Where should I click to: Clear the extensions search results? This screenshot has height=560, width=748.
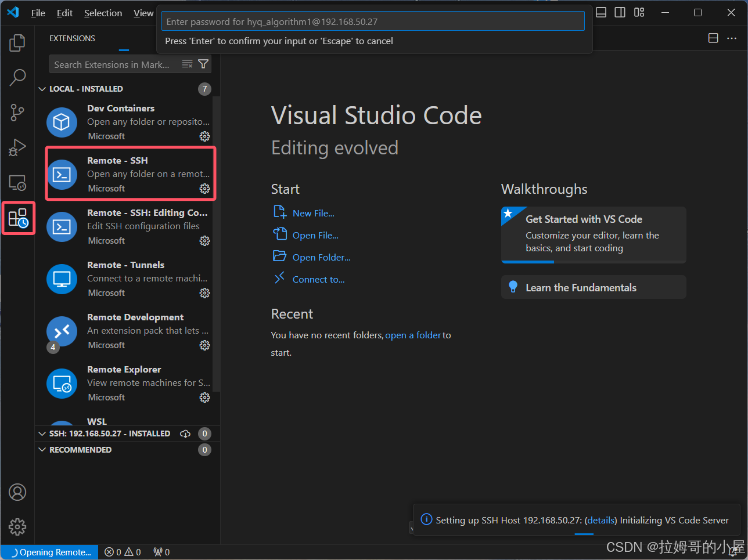click(187, 64)
